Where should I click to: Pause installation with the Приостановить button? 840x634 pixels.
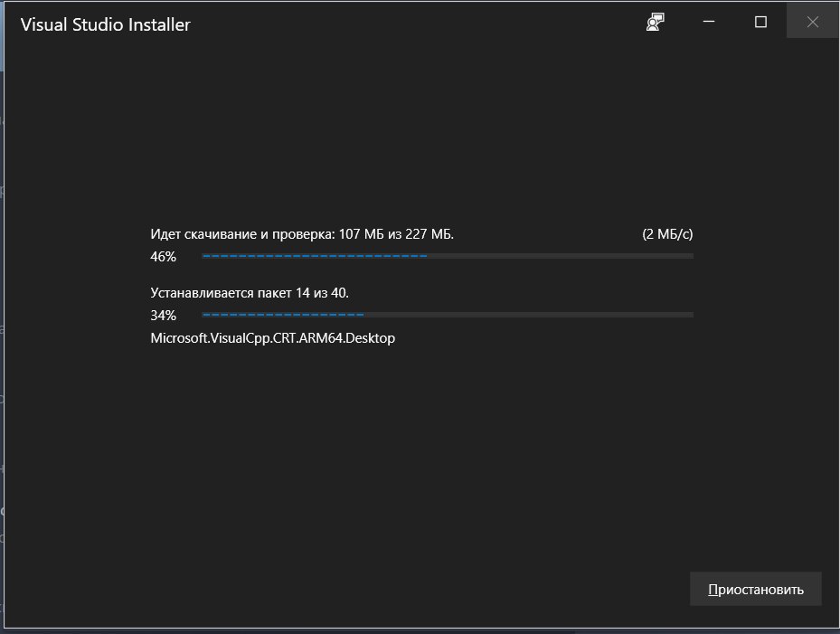click(755, 589)
